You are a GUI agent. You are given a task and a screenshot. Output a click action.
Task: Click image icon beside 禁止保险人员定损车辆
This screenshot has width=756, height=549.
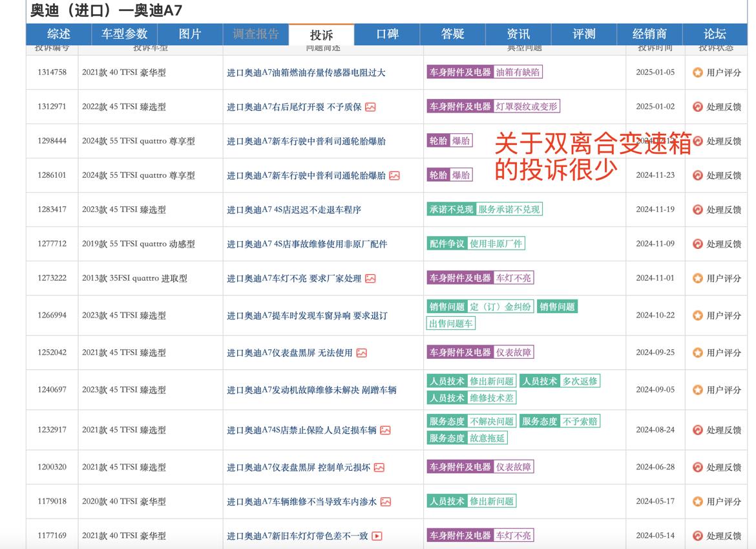click(385, 430)
